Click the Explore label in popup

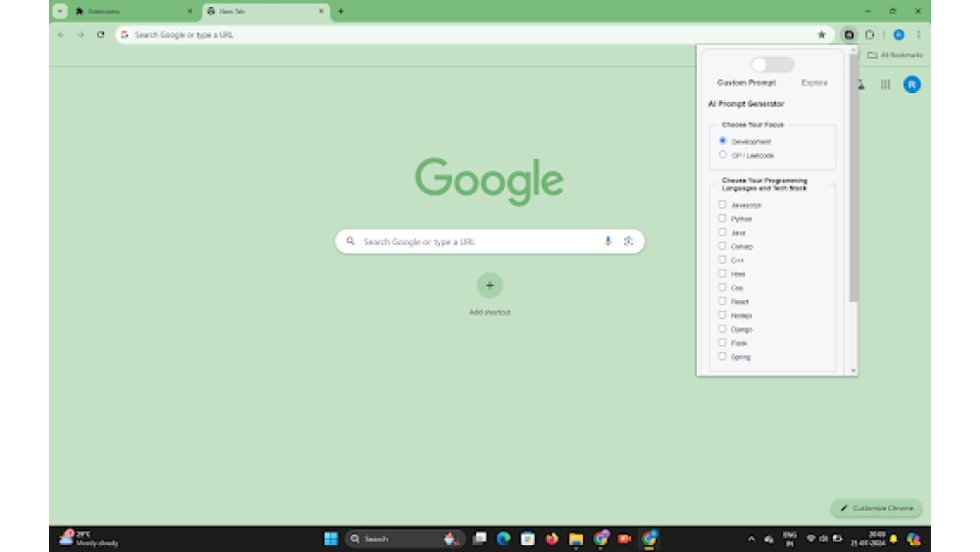814,82
